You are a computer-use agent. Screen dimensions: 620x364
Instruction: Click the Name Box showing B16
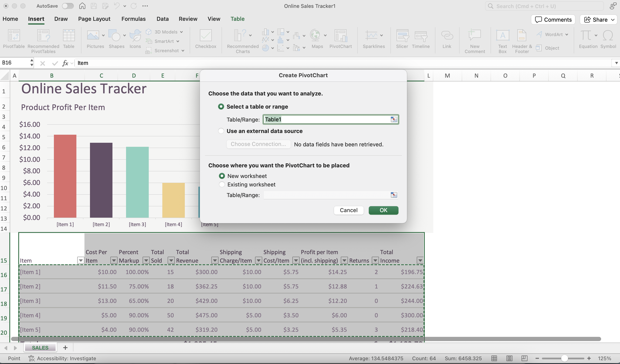(15, 63)
